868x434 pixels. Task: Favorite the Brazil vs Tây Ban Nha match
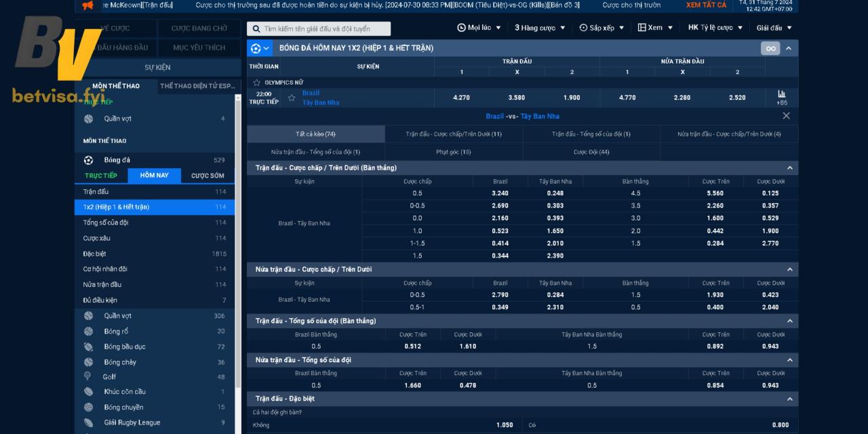click(292, 98)
